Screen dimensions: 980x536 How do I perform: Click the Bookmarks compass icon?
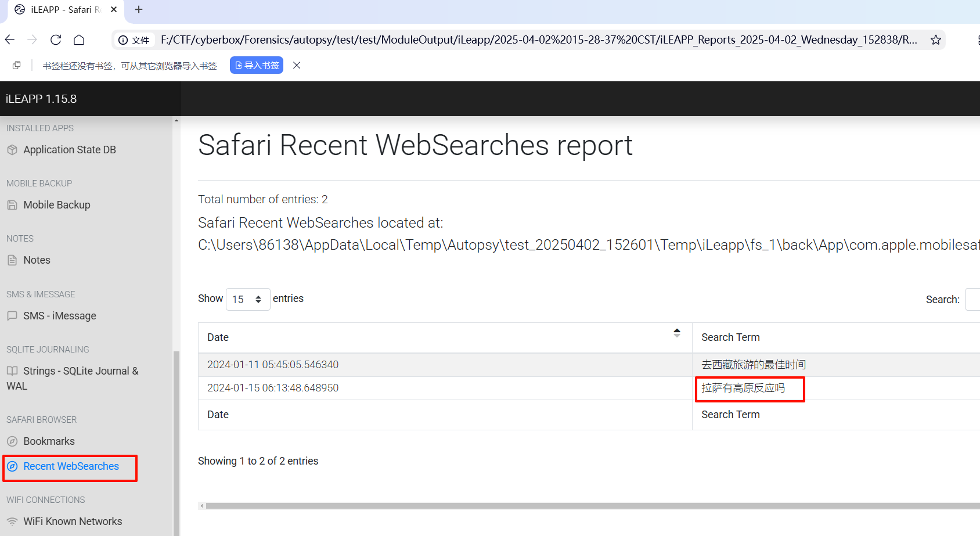[x=12, y=441]
